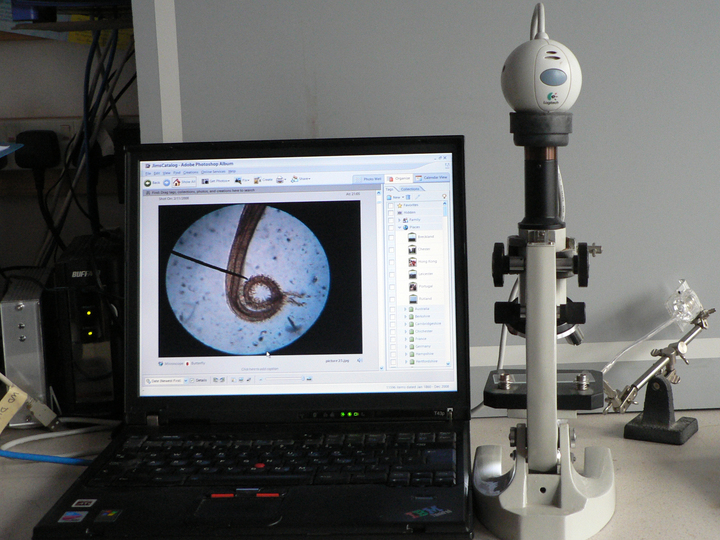Click the Create toolbar button

tap(264, 180)
